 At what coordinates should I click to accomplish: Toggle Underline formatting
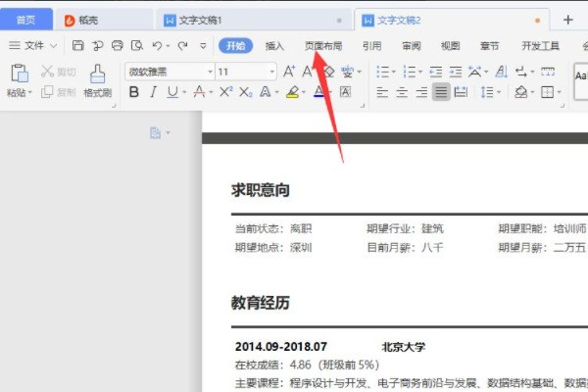pos(172,92)
